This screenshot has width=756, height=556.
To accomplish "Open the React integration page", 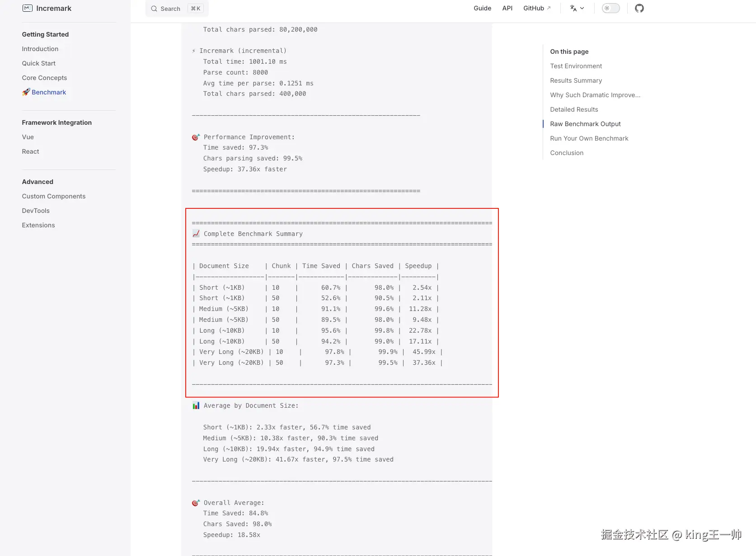I will click(x=31, y=151).
